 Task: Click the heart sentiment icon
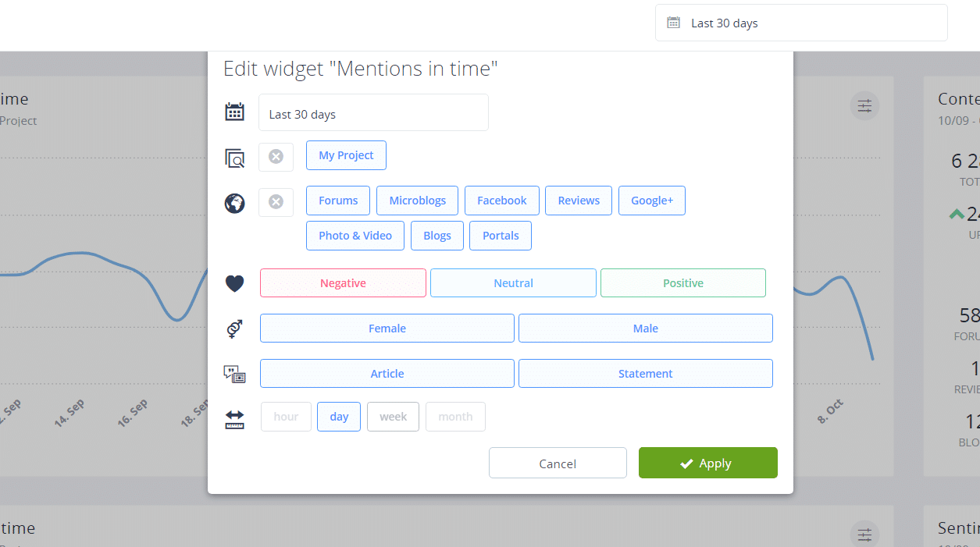pos(234,284)
